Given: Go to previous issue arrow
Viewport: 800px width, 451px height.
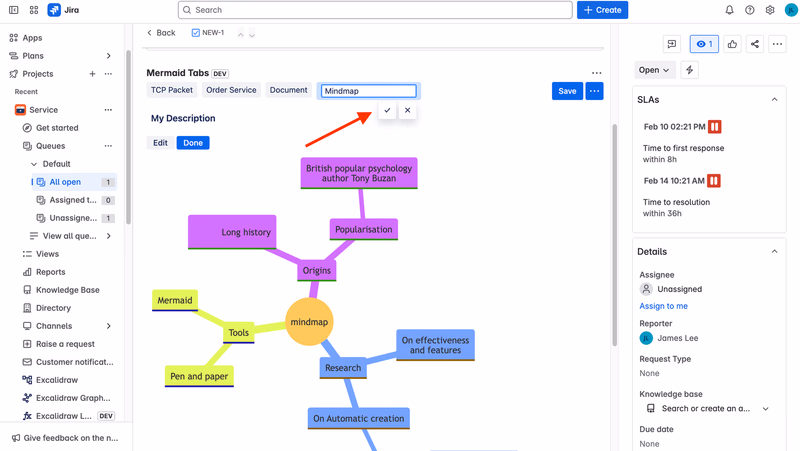Looking at the screenshot, I should [x=240, y=33].
